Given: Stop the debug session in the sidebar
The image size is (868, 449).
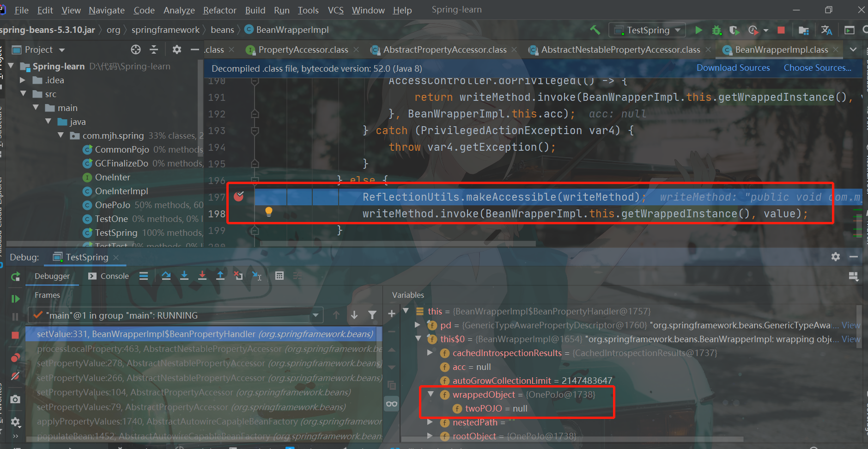Looking at the screenshot, I should tap(15, 335).
